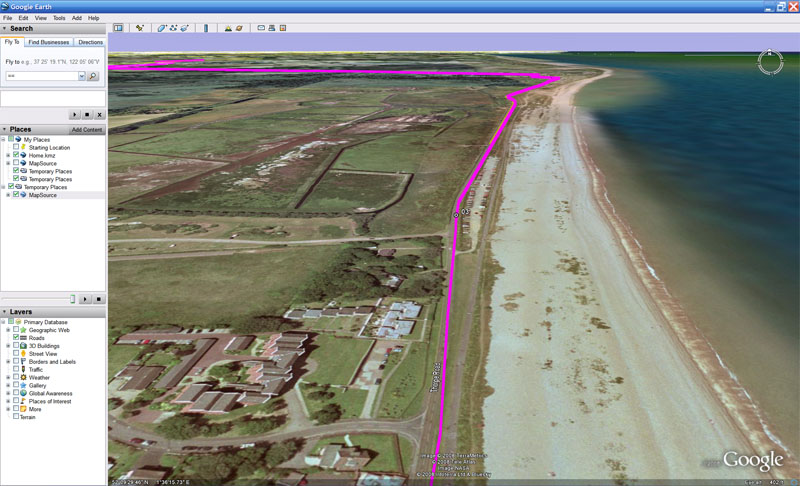Viewport: 800px width, 486px height.
Task: Expand the Gallery layer node
Action: 8,385
